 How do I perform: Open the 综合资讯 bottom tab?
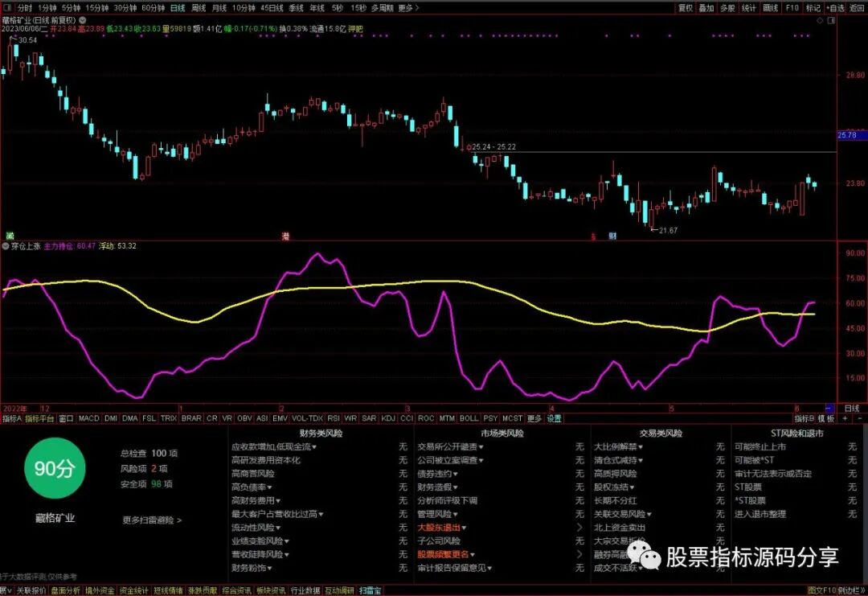click(x=236, y=590)
